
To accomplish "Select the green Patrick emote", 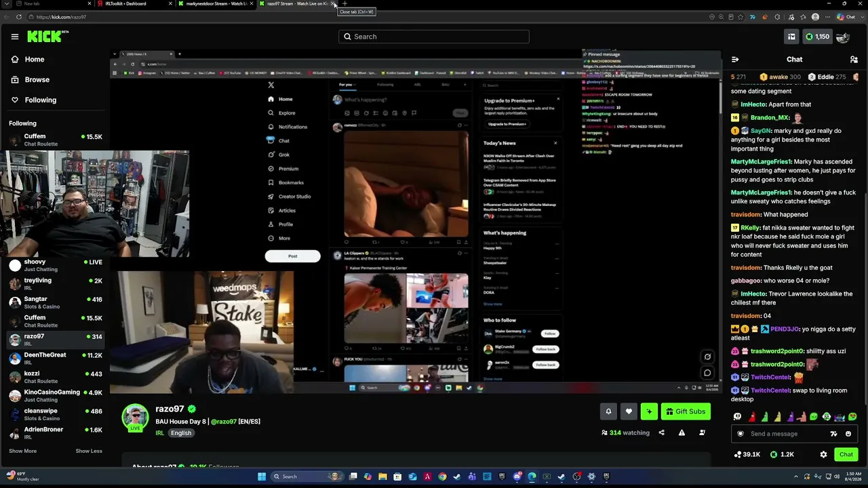I will 764,417.
